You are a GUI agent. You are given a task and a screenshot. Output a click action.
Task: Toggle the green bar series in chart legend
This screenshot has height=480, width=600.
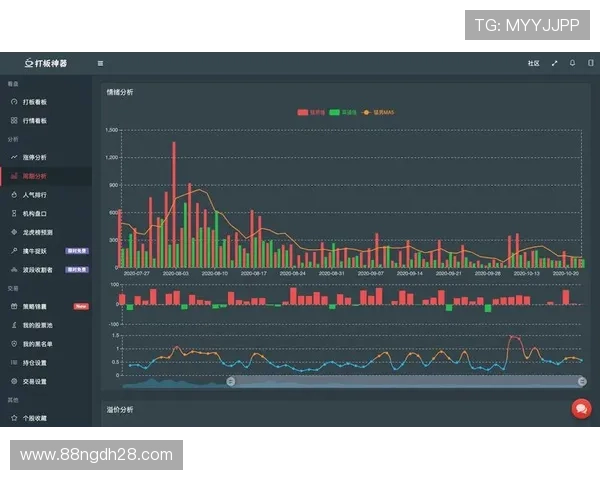344,112
